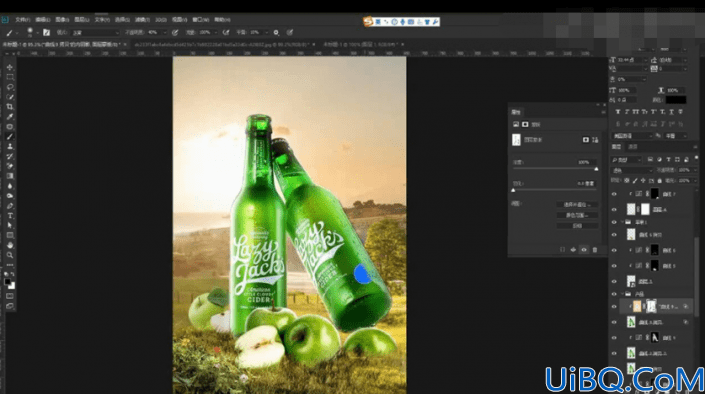
Task: Click the foreground color swatch
Action: click(x=7, y=282)
